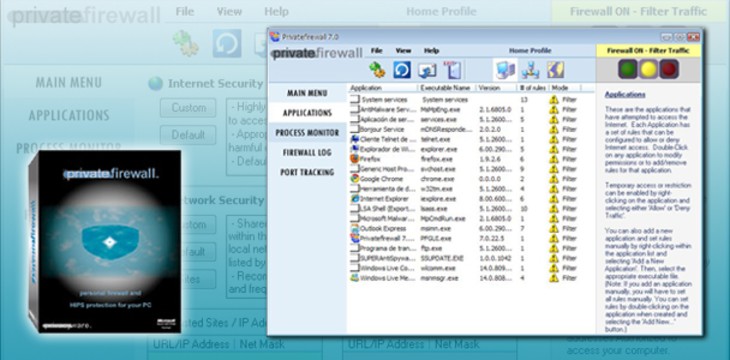
Task: Click APPLICATIONS in the background window
Action: pyautogui.click(x=69, y=115)
